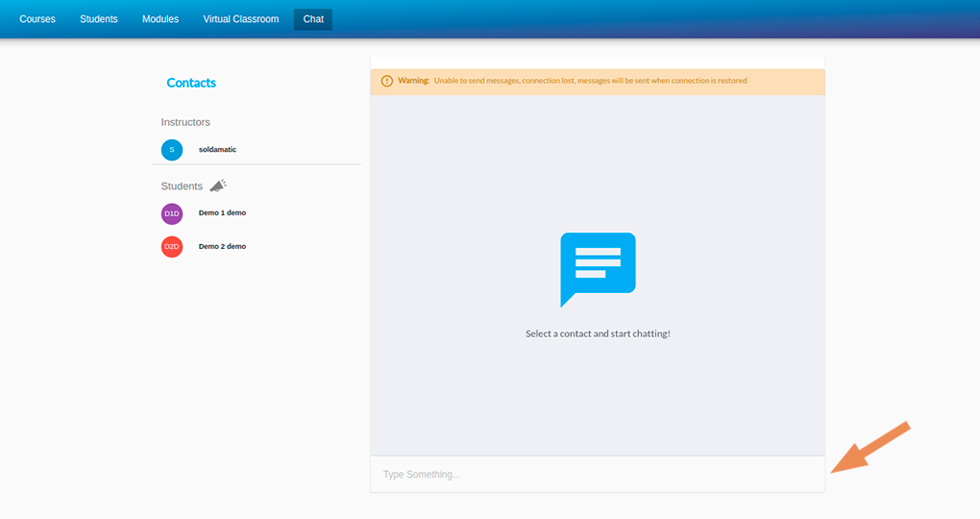The image size is (980, 519).
Task: Click the large blue chat bubble icon
Action: click(x=598, y=268)
